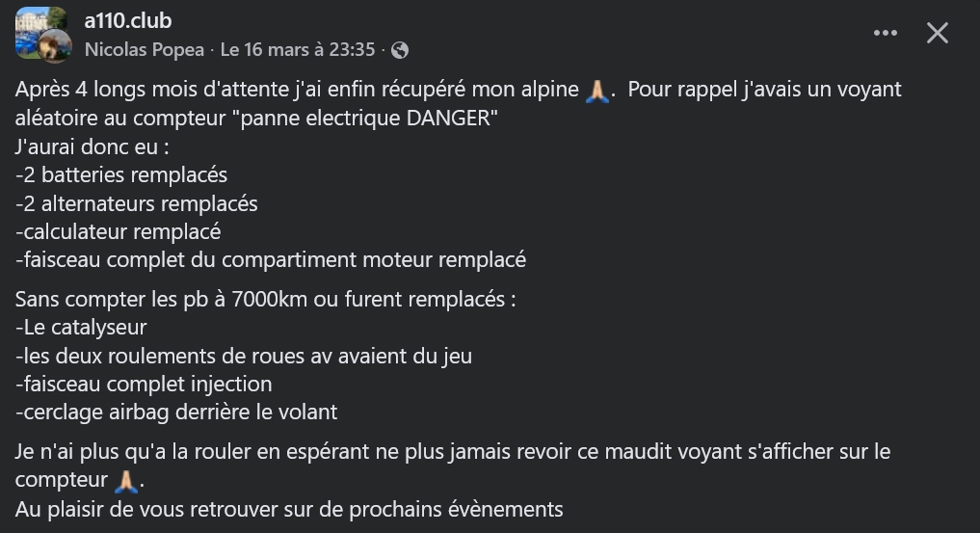Image resolution: width=980 pixels, height=533 pixels.
Task: Click praying hands emoji after 'mon alpine'
Action: (x=597, y=92)
